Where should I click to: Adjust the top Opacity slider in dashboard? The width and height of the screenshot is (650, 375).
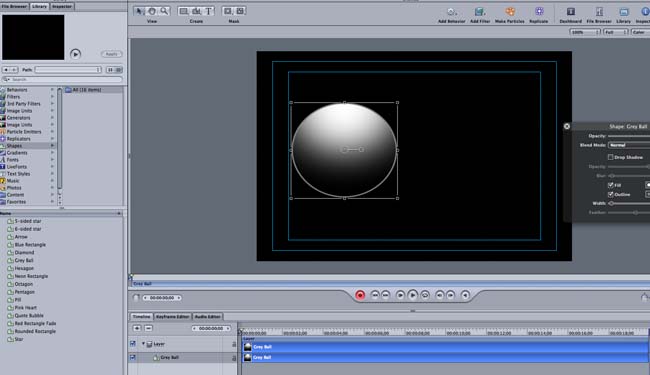pyautogui.click(x=628, y=136)
